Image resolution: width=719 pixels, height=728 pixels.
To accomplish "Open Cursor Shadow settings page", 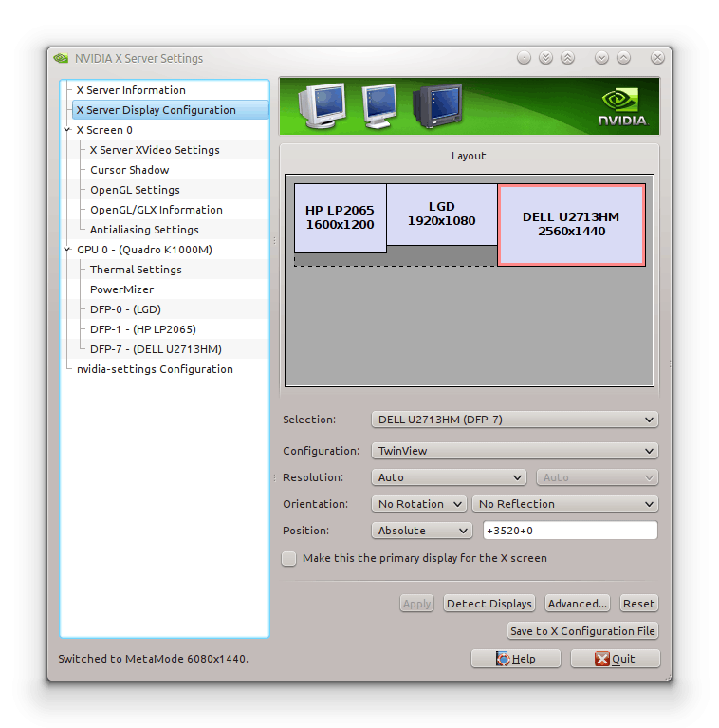I will pyautogui.click(x=129, y=170).
